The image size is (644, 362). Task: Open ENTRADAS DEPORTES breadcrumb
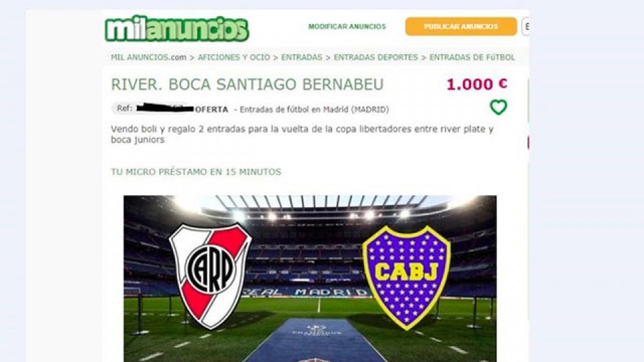coord(376,58)
